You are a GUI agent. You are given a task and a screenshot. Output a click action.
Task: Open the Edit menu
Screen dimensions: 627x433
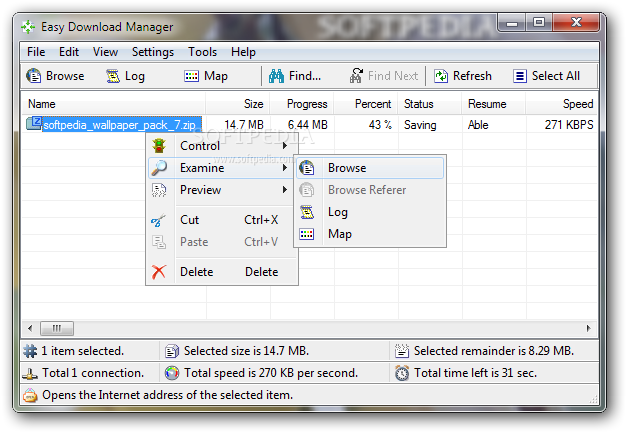click(69, 52)
